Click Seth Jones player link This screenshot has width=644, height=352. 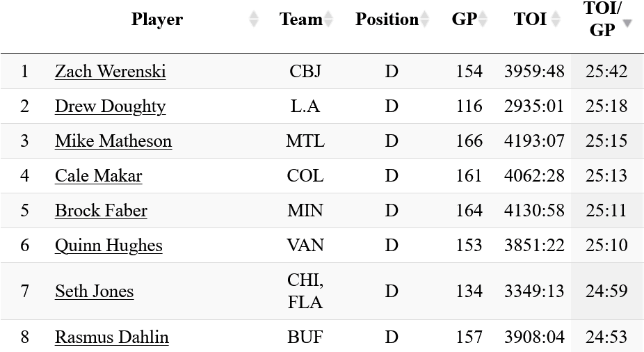(95, 291)
